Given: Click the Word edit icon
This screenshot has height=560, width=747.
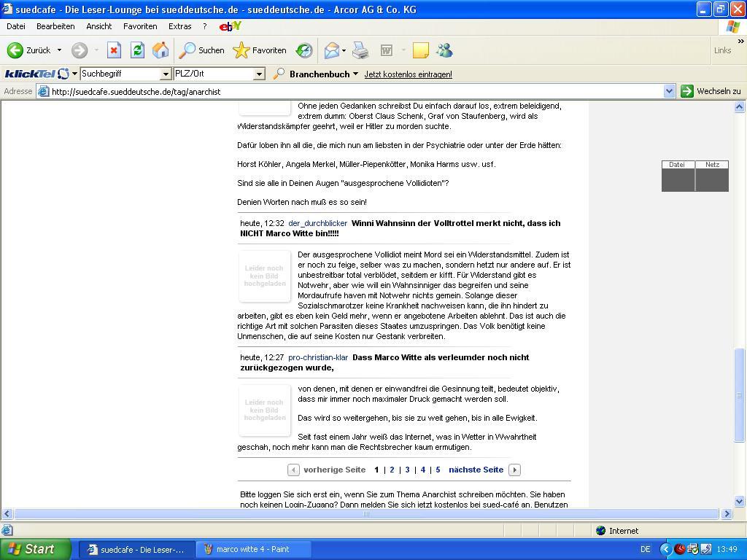Looking at the screenshot, I should coord(387,50).
